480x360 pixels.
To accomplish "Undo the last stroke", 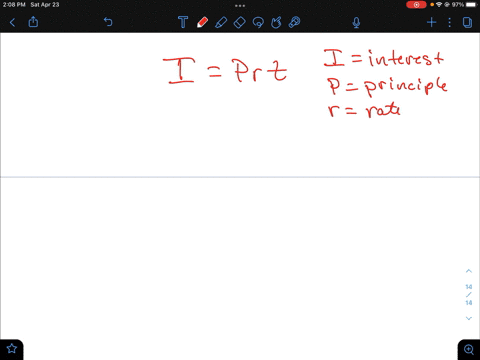I will 108,22.
